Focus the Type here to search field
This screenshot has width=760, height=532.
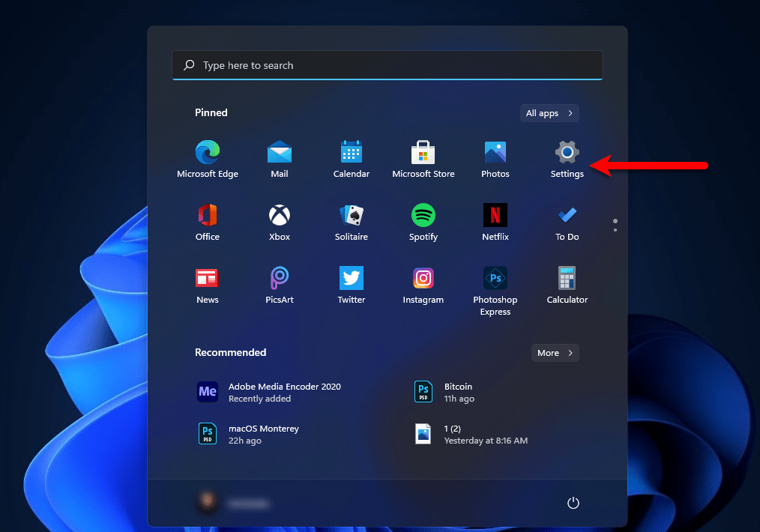(387, 65)
